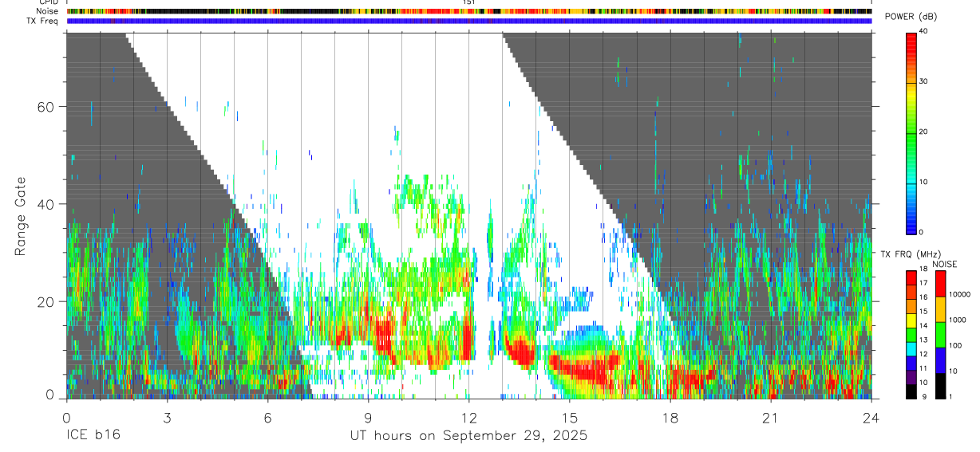The height and width of the screenshot is (452, 980).
Task: Click the 'UT hours on September 29, 2025' title
Action: click(x=469, y=436)
